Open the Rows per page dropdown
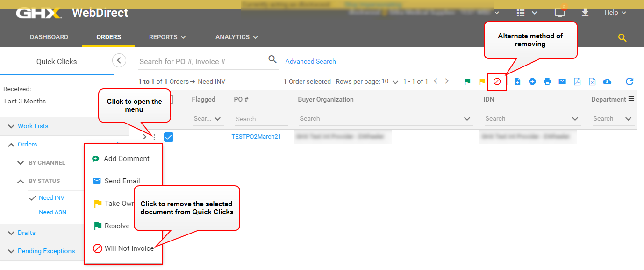This screenshot has height=270, width=644. click(x=390, y=81)
